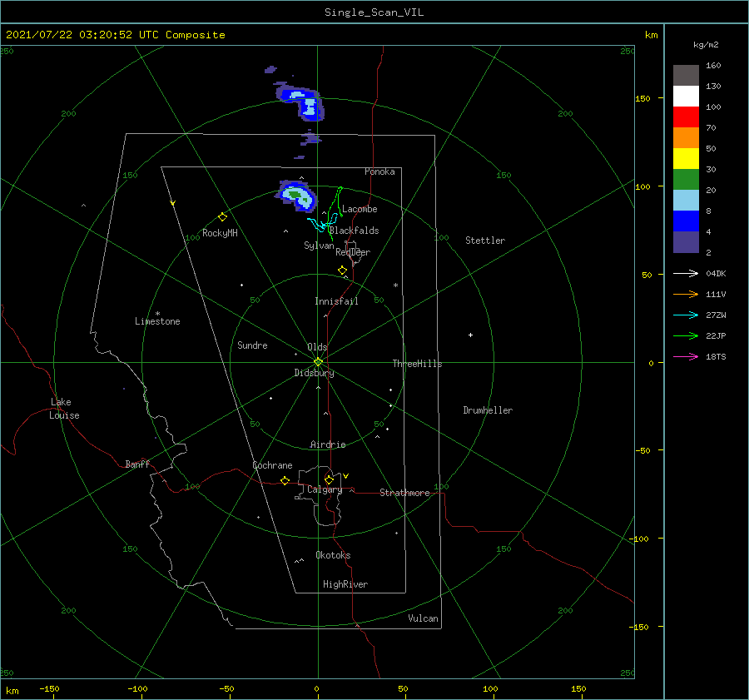Click the Didsbury town label
Screen dimensions: 749x700
314,373
